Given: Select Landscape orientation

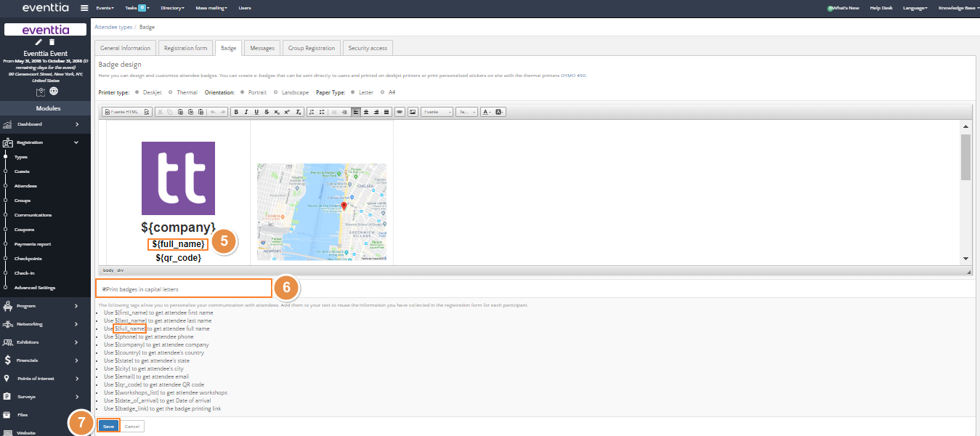Looking at the screenshot, I should coord(275,92).
